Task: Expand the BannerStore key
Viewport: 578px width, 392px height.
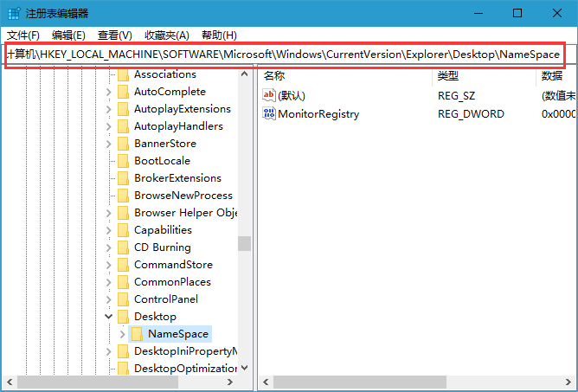Action: pyautogui.click(x=109, y=144)
